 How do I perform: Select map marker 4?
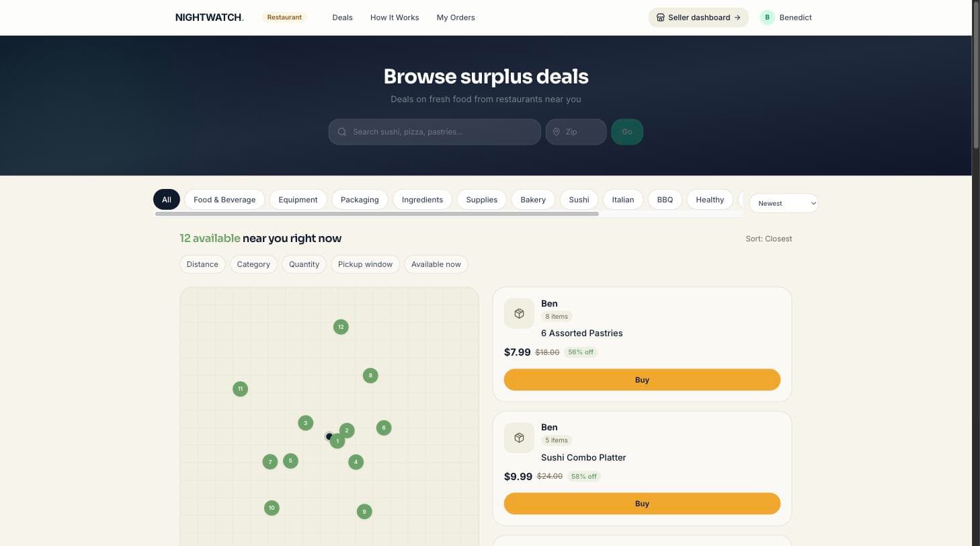tap(356, 462)
